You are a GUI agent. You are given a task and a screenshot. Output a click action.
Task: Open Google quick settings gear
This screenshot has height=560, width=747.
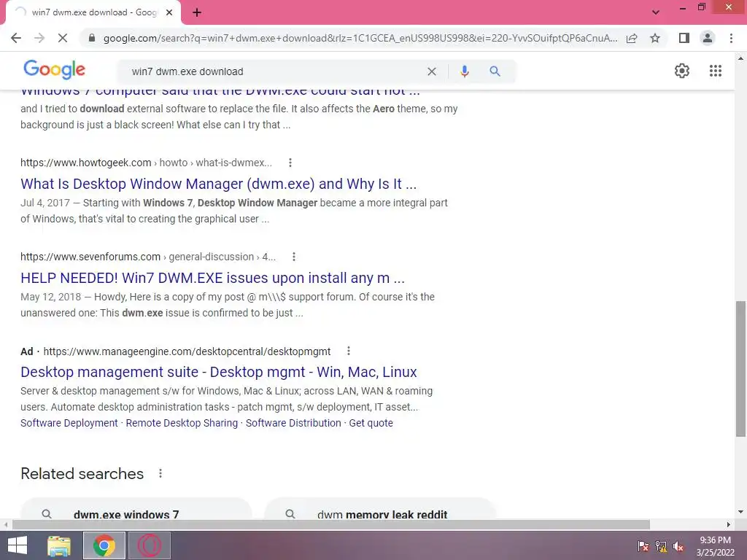click(682, 71)
